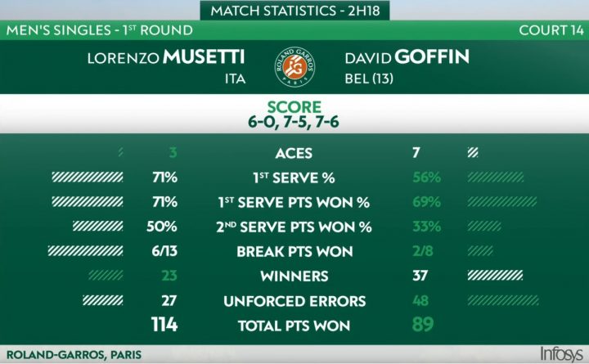Click the ACES stat label

click(x=294, y=153)
